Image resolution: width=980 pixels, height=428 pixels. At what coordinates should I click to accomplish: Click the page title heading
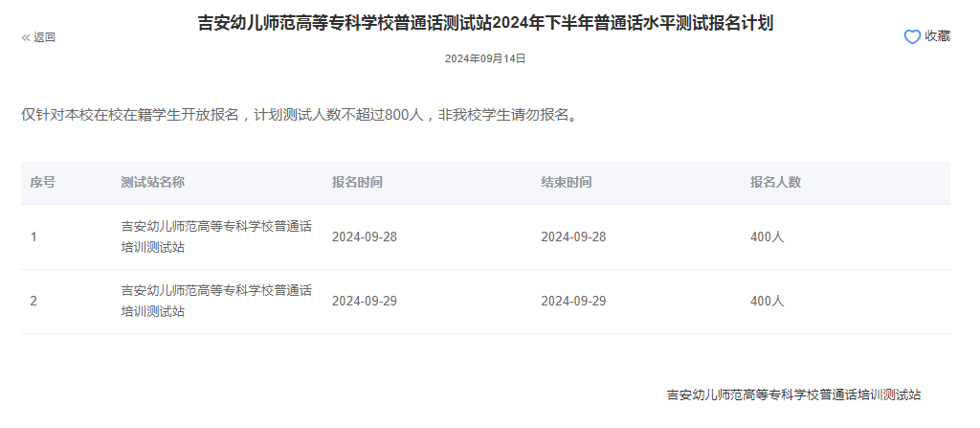coord(485,23)
